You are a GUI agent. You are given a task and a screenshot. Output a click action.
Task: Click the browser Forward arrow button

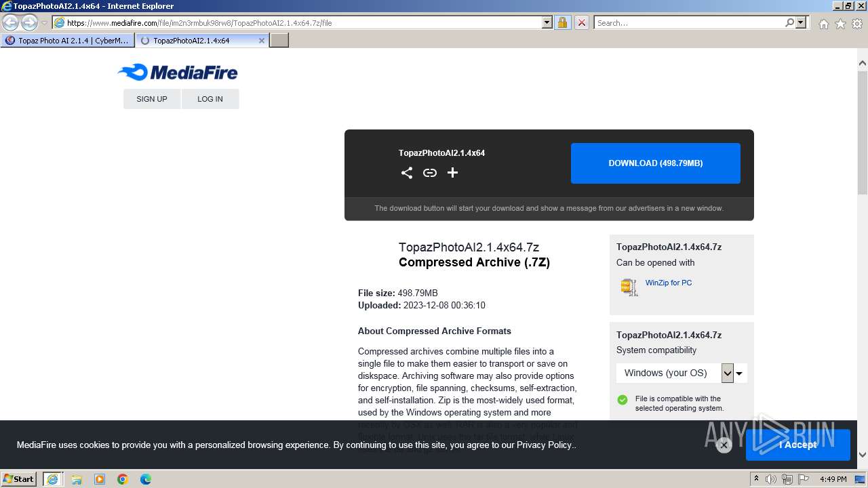29,23
